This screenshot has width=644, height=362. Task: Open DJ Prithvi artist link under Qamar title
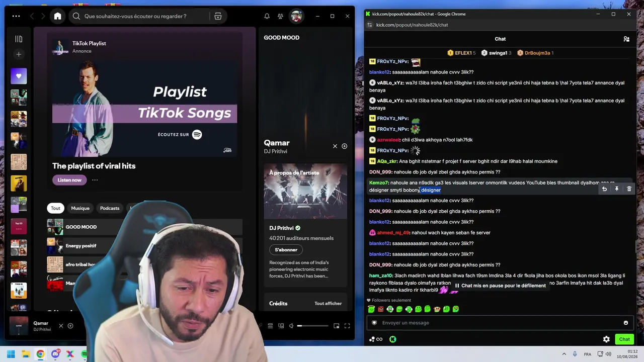(276, 151)
